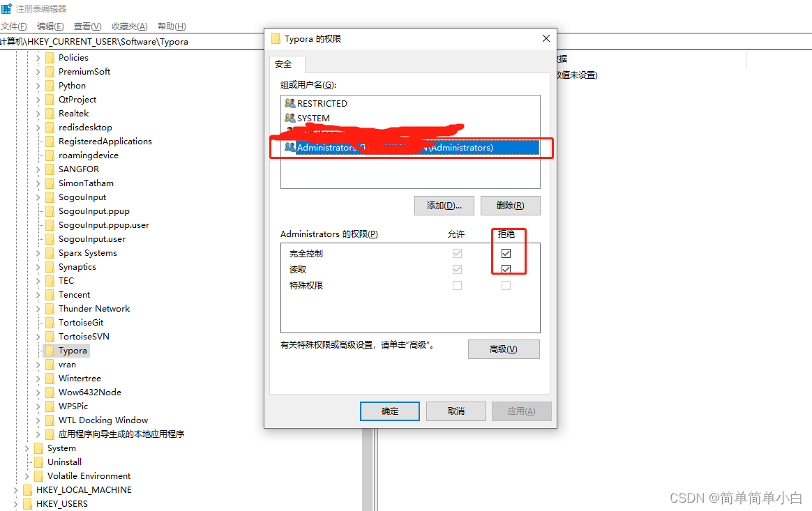Uncheck deny for 读取 permission
This screenshot has width=812, height=511.
coord(506,269)
